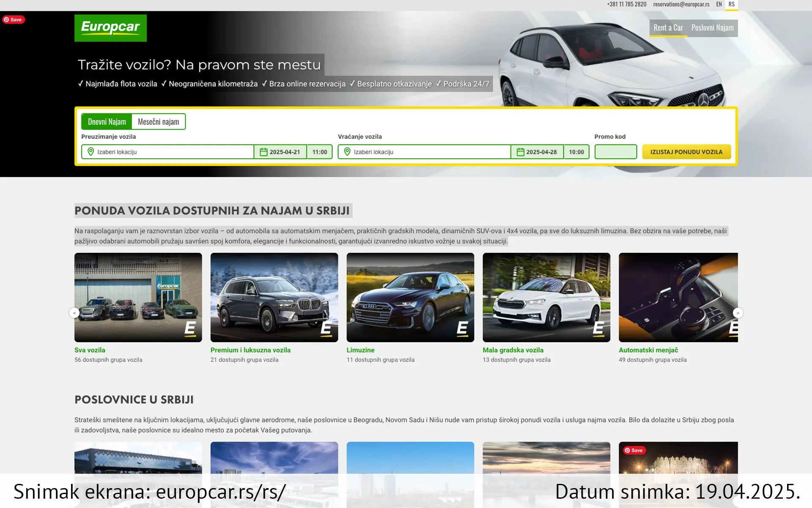Viewport: 812px width, 508px height.
Task: Click the text '13 dostupnih grupa vozila'
Action: 517,360
